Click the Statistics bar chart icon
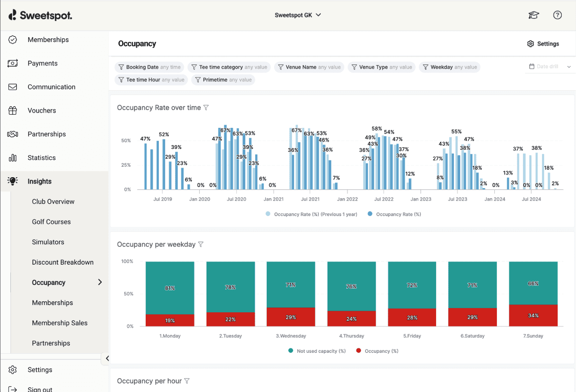The image size is (576, 392). pos(13,158)
